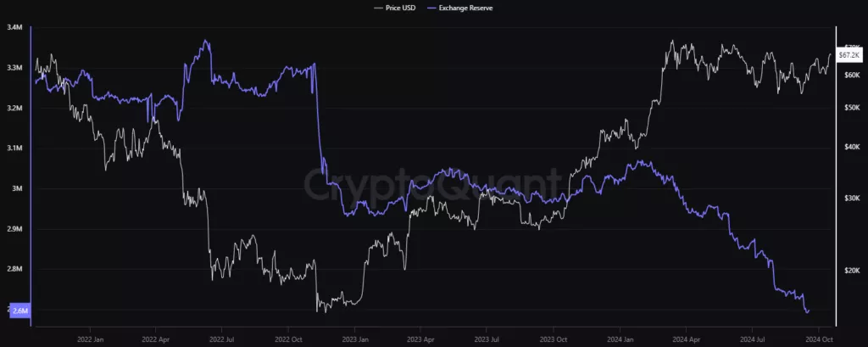This screenshot has height=347, width=868.
Task: Select the 2023 Jan date label
Action: pyautogui.click(x=355, y=336)
